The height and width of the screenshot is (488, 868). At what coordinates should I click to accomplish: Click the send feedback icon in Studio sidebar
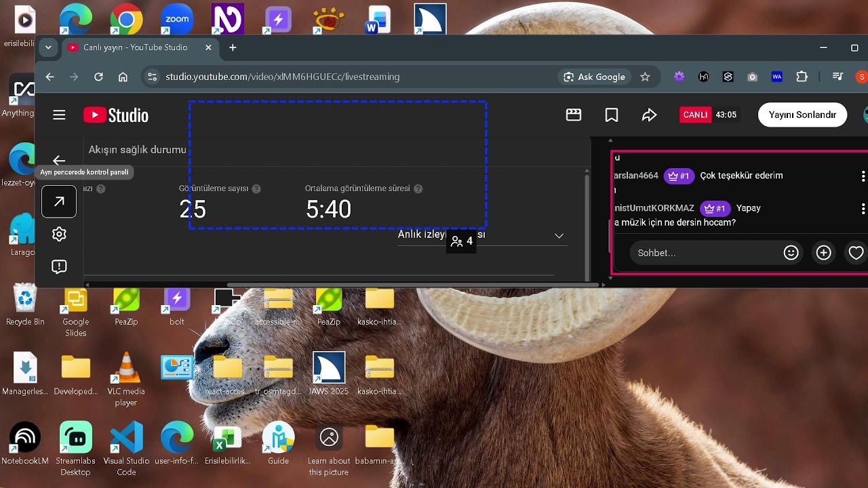tap(59, 266)
